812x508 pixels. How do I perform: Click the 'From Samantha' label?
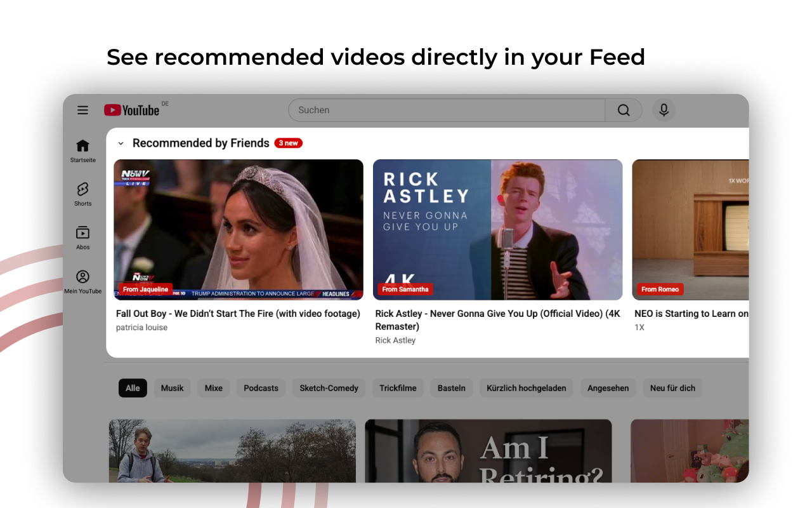click(x=405, y=289)
